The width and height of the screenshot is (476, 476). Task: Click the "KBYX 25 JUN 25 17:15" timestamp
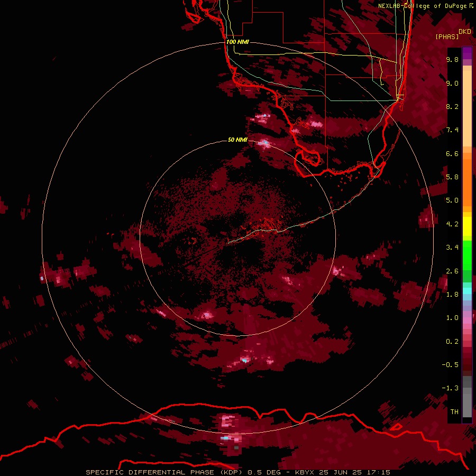(343, 472)
